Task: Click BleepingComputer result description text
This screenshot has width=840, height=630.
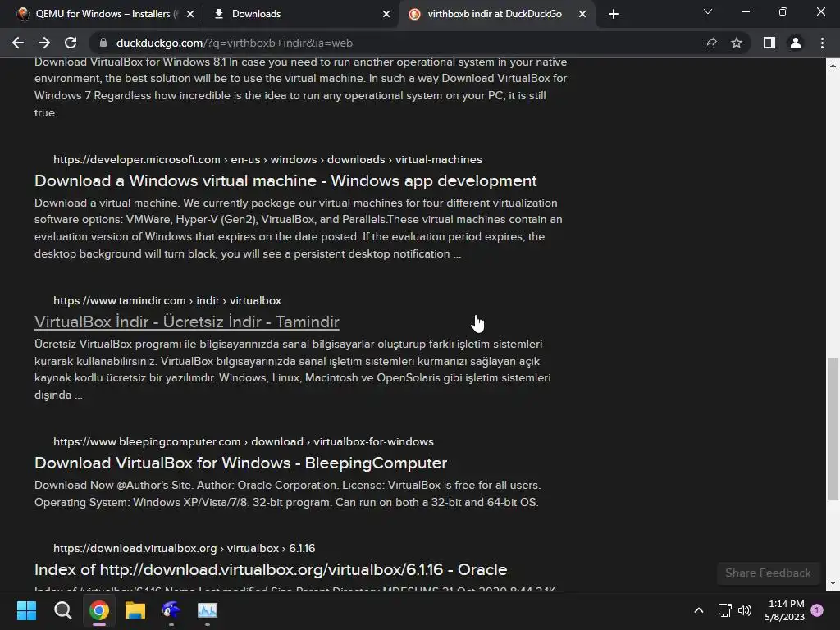Action: click(288, 493)
